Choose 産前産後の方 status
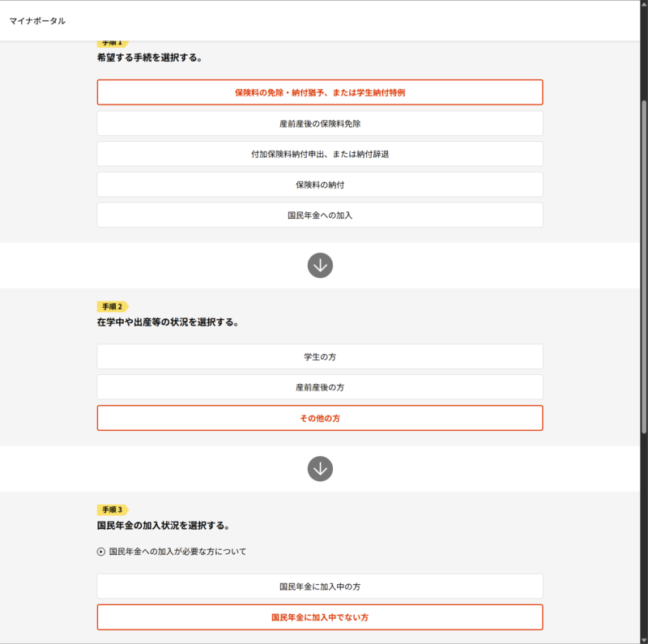This screenshot has width=648, height=644. [320, 387]
